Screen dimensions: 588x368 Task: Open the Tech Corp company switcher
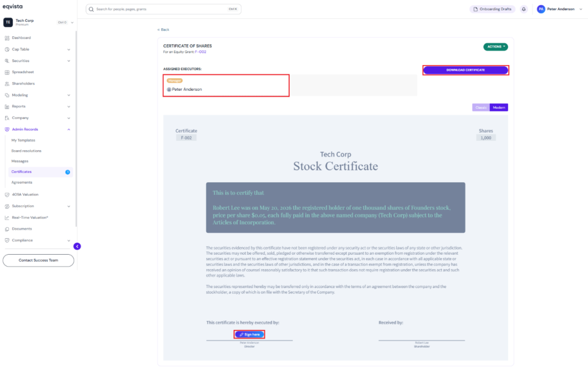[38, 22]
